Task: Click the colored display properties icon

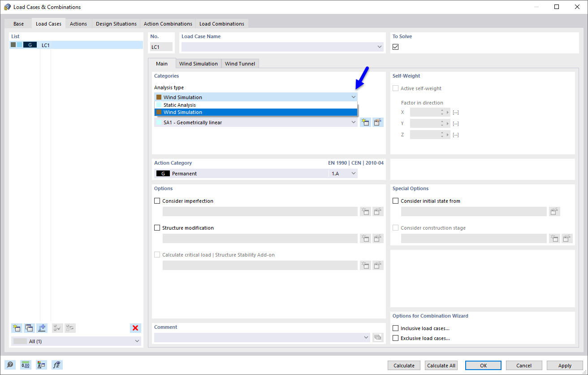Action: 41,365
